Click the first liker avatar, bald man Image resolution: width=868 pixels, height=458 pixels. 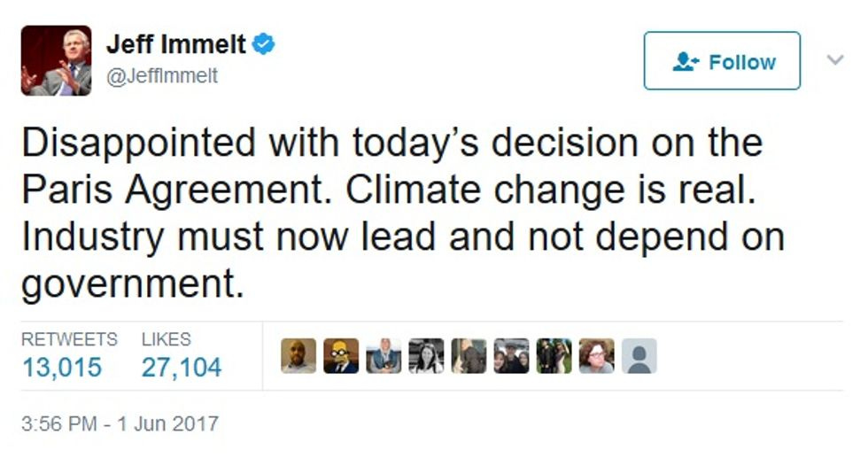pyautogui.click(x=298, y=356)
